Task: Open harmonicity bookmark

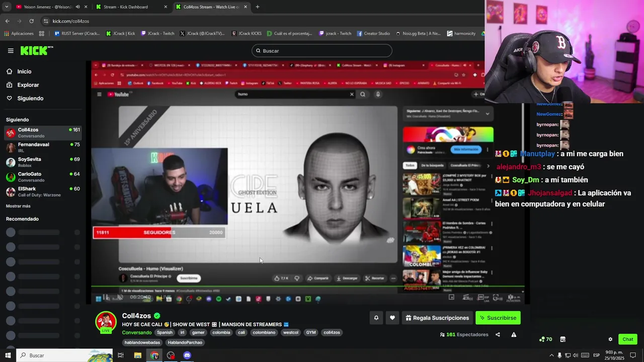Action: pos(461,34)
